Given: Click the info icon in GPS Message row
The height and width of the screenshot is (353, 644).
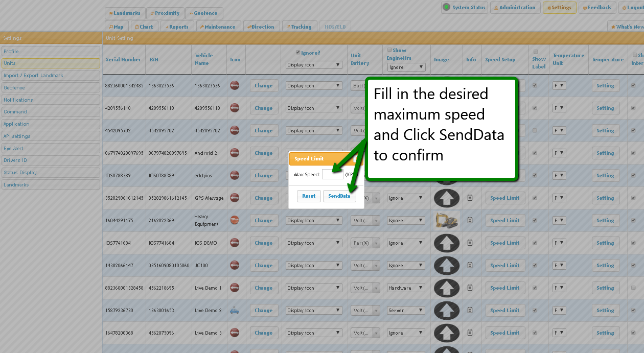Looking at the screenshot, I should [470, 198].
